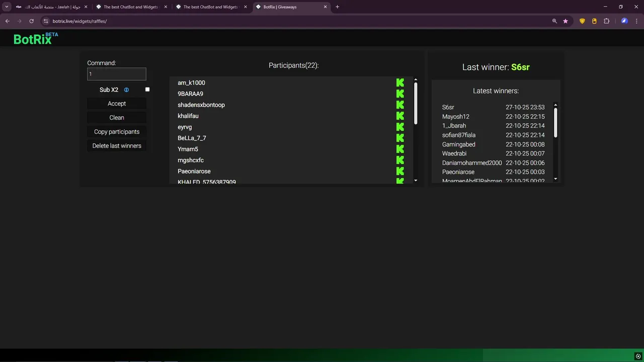The width and height of the screenshot is (644, 362).
Task: Switch to second 'The best ChatBot and Widgets' tab
Action: point(211,7)
